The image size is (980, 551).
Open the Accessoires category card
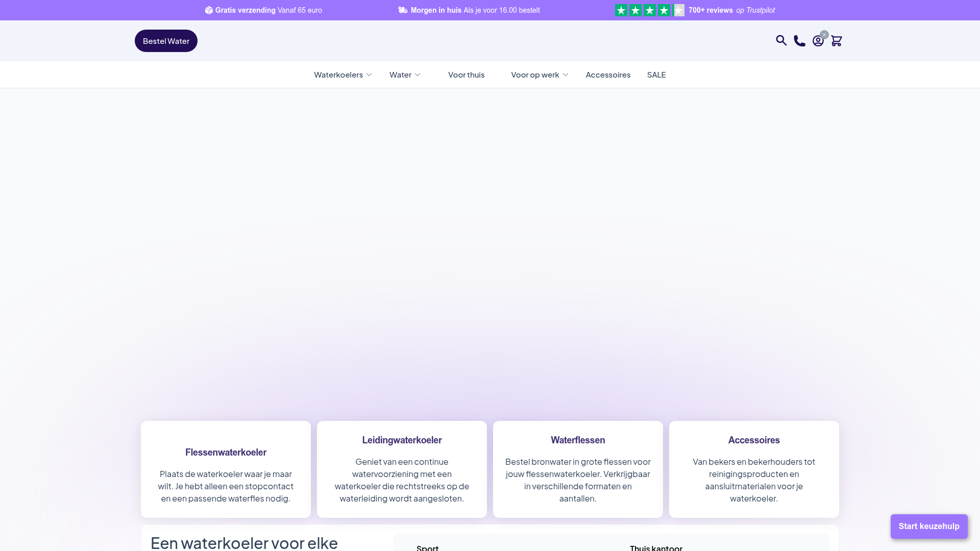[x=754, y=469]
